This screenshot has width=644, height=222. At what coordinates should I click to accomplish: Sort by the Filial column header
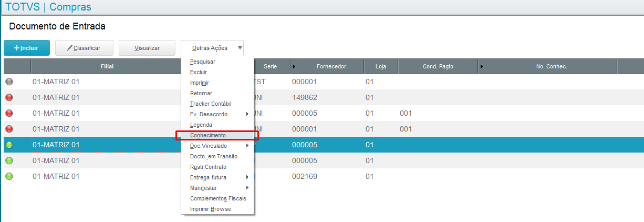[107, 66]
